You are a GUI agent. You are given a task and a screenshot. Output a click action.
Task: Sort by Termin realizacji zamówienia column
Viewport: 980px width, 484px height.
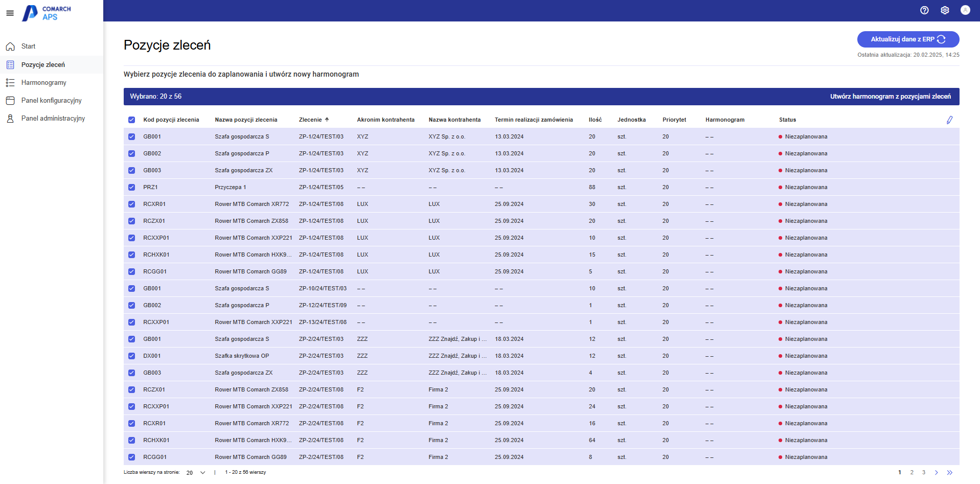pos(533,120)
